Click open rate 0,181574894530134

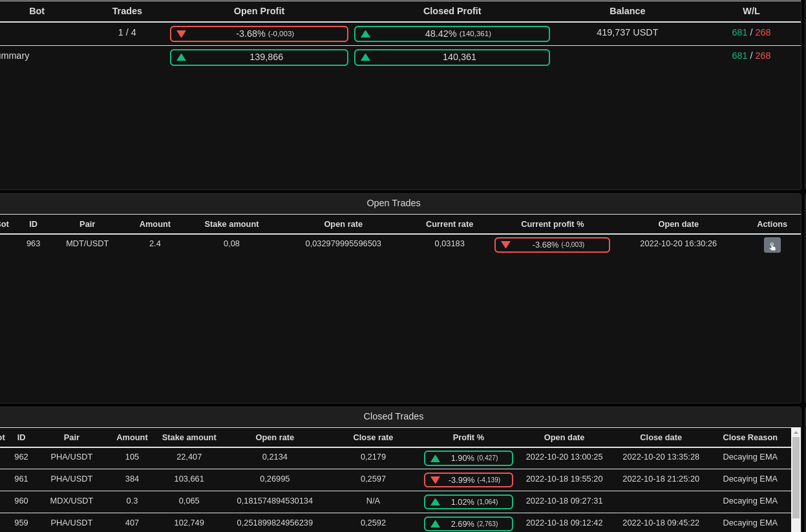pos(275,501)
